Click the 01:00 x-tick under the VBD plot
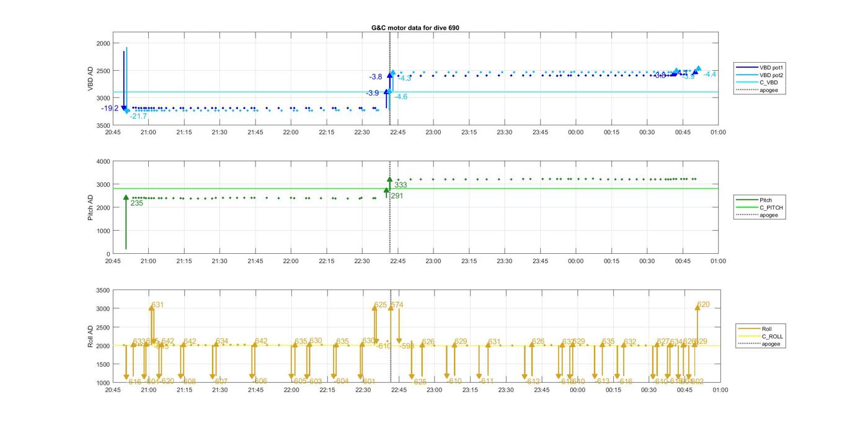The height and width of the screenshot is (430, 868). click(x=718, y=132)
